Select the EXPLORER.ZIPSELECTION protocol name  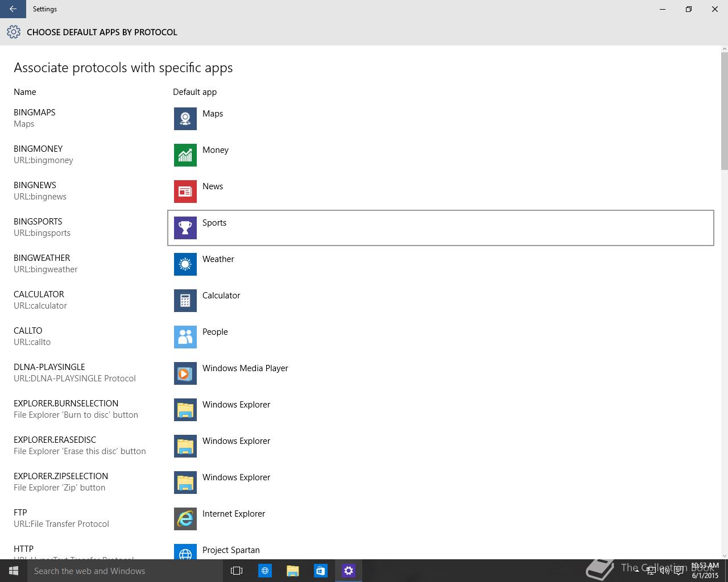click(x=61, y=476)
